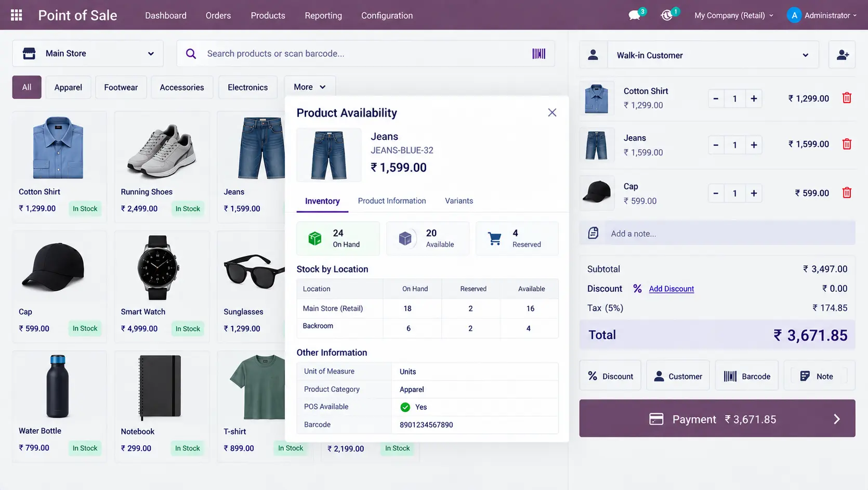
Task: Decrease Jeans quantity with minus
Action: pos(716,145)
